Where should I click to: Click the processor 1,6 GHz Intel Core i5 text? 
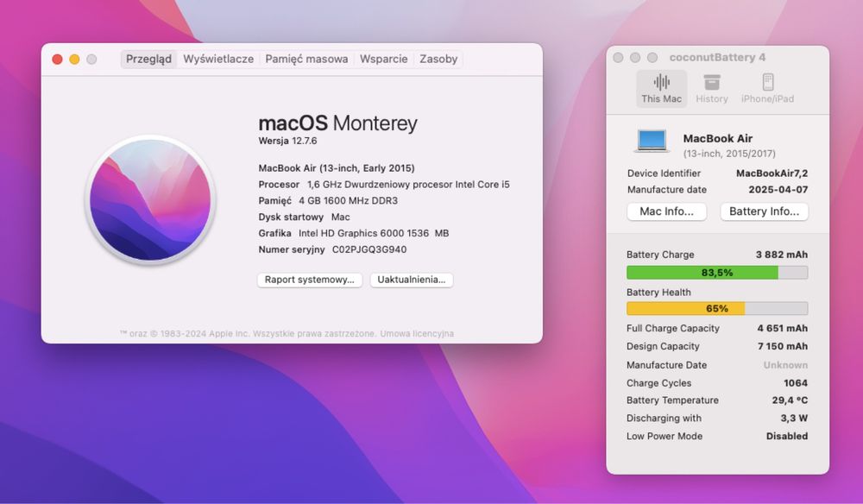coord(408,185)
